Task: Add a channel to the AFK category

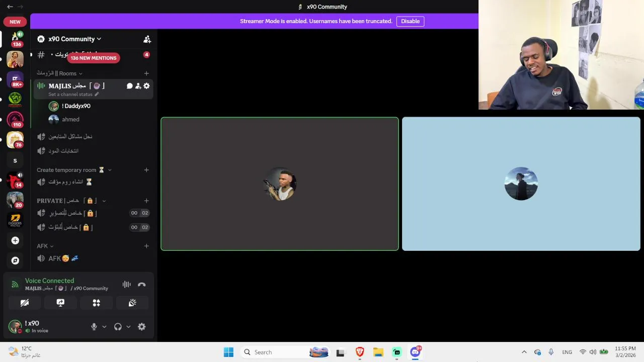Action: coord(146,246)
